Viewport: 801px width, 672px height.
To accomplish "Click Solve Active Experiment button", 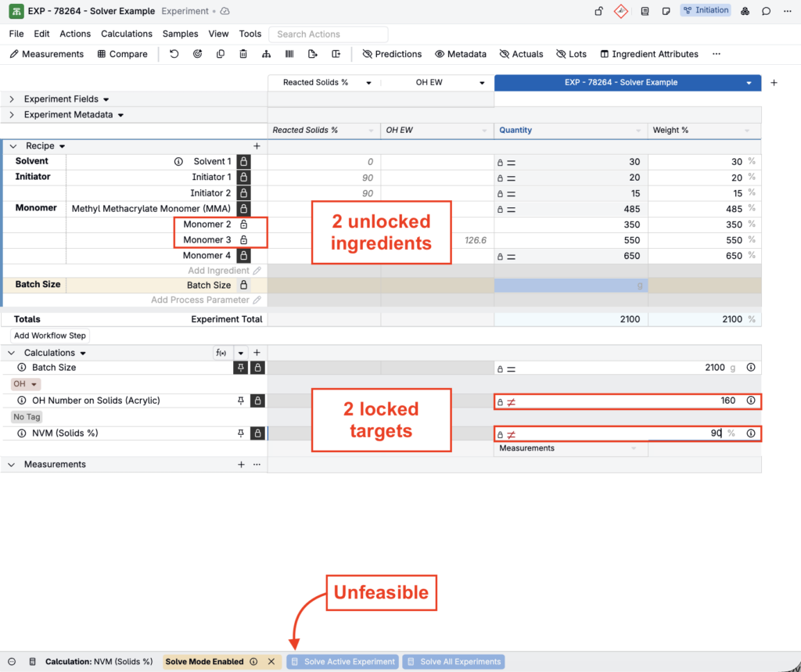I will pyautogui.click(x=343, y=661).
